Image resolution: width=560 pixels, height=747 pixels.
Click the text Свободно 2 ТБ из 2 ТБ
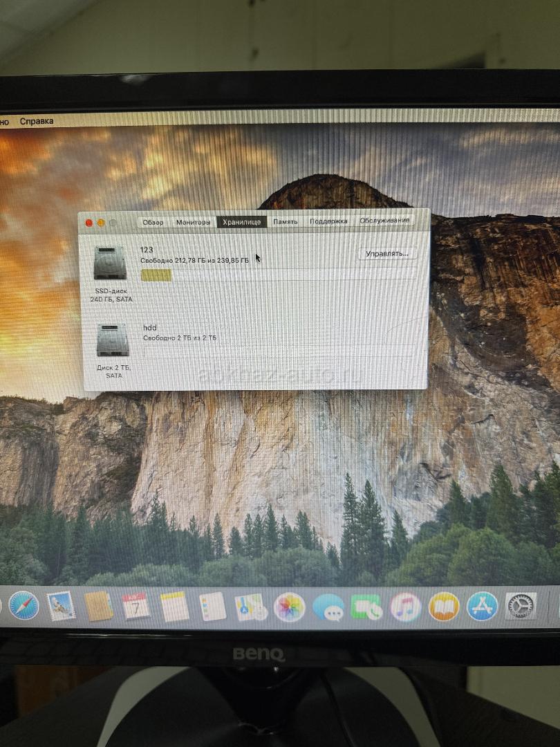tap(180, 338)
